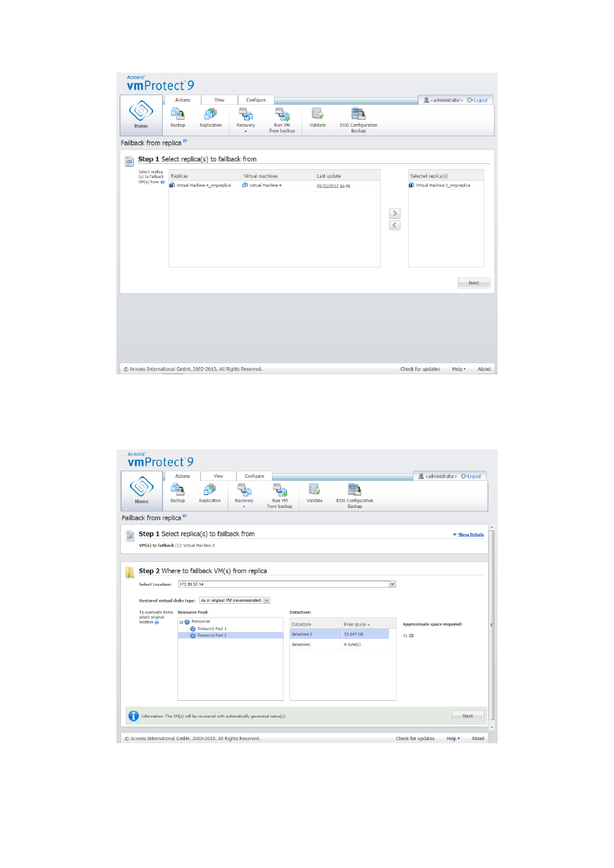Click Run VM from backup, upper screenshot
This screenshot has height=868, width=614.
[x=282, y=114]
